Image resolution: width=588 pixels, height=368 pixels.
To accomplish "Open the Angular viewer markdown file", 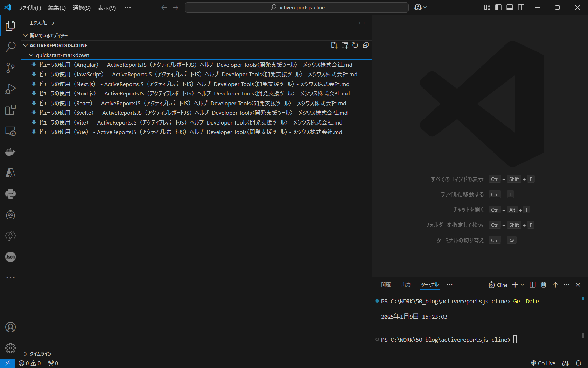I will [x=196, y=65].
